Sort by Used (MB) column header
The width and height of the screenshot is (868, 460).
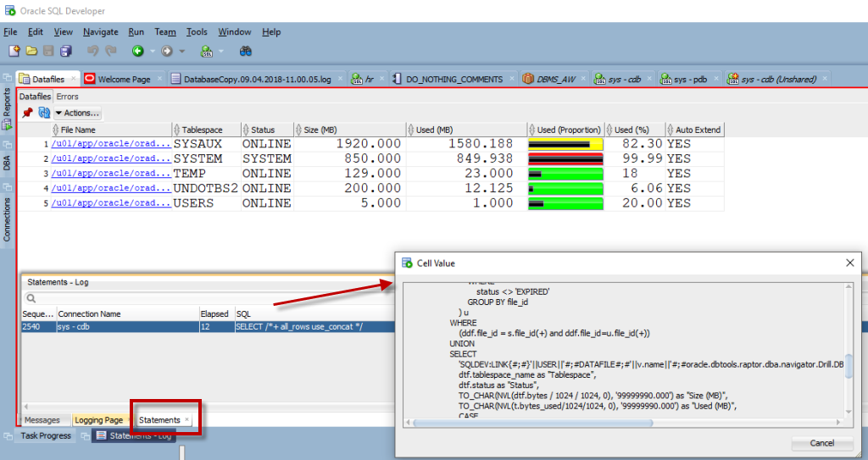[467, 130]
